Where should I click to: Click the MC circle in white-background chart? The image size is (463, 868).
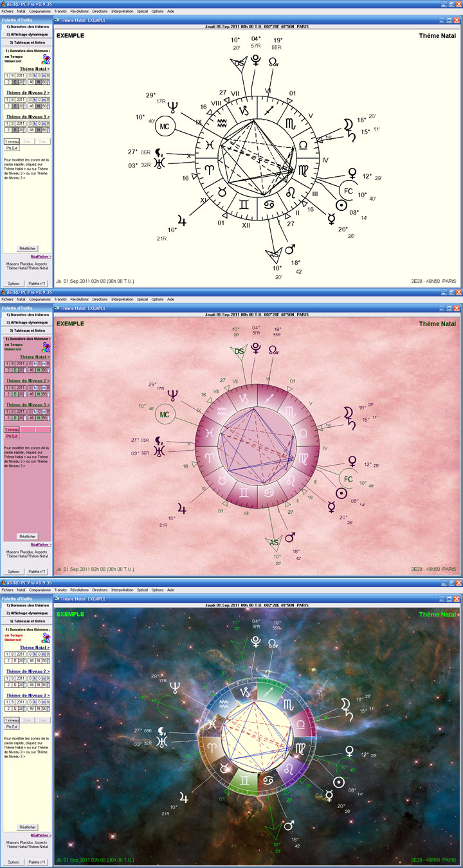point(165,125)
